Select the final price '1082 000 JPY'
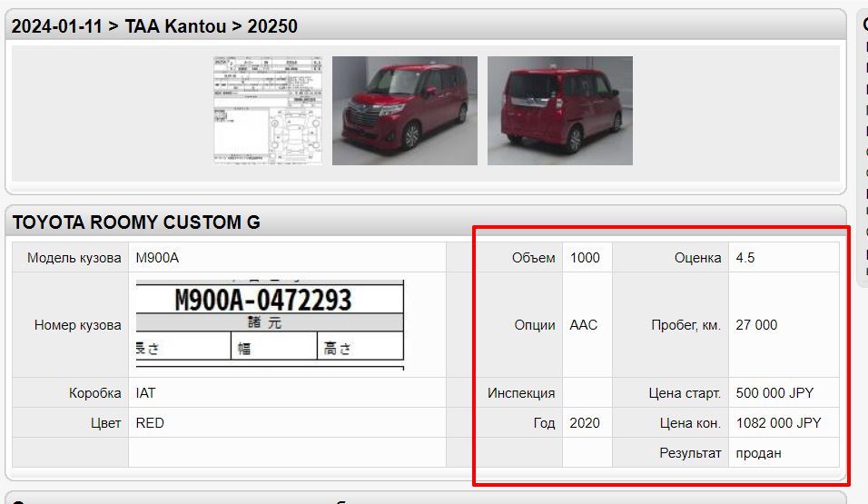Viewport: 868px width, 504px height. point(778,423)
